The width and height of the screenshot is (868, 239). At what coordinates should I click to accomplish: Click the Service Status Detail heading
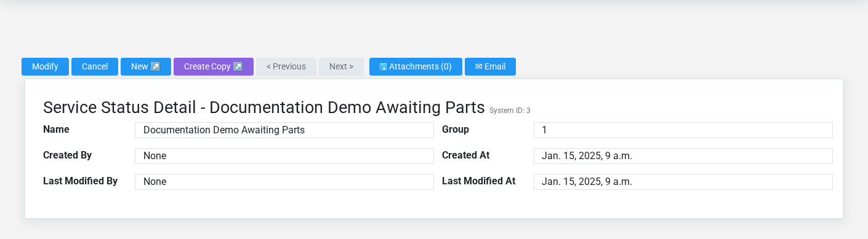coord(264,108)
